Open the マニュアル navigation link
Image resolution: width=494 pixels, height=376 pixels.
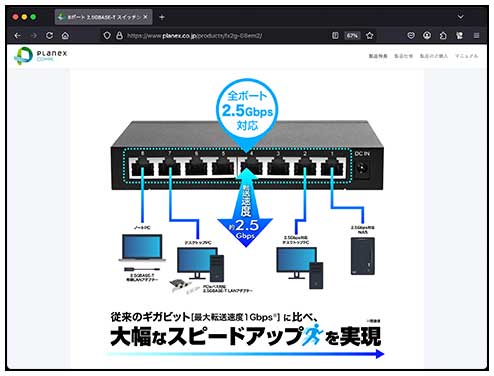point(467,56)
